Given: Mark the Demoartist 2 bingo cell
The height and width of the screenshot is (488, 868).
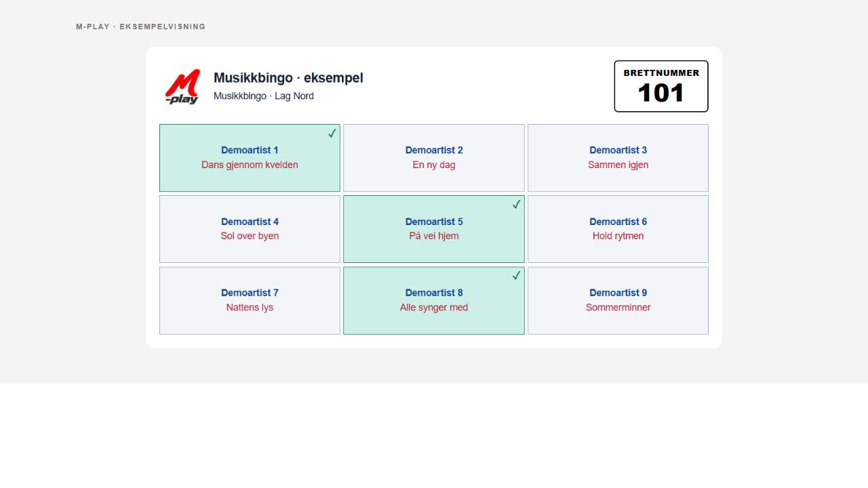Looking at the screenshot, I should tap(434, 158).
